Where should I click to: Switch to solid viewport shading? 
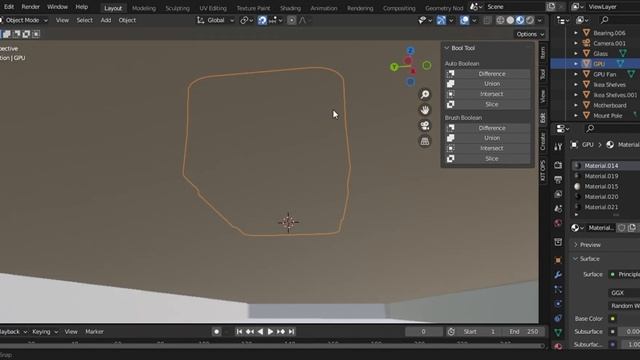pos(510,20)
